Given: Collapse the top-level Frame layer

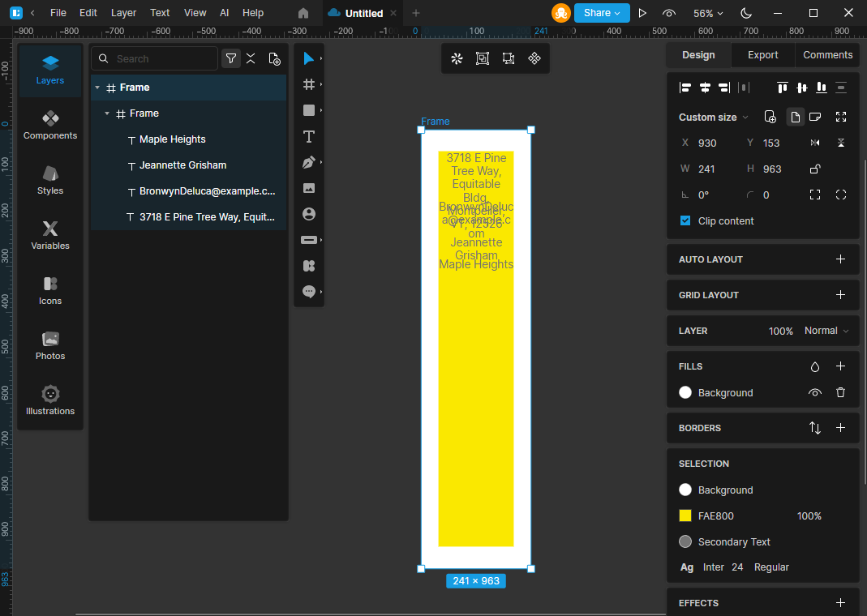Looking at the screenshot, I should [x=97, y=88].
